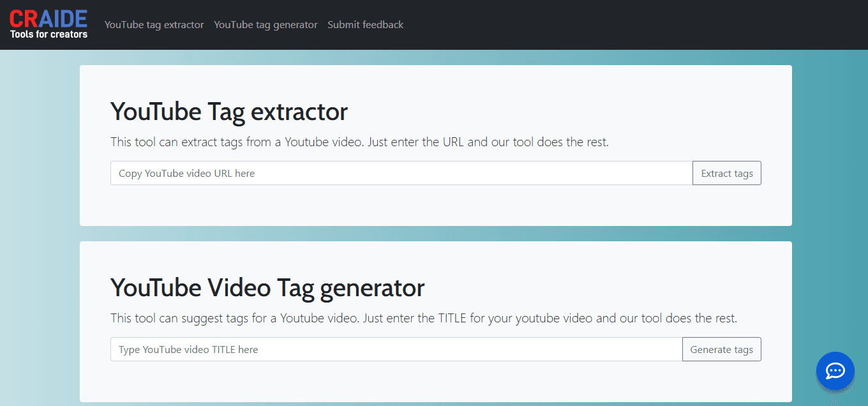Image resolution: width=868 pixels, height=406 pixels.
Task: Click into the YouTube video TITLE field
Action: [396, 349]
